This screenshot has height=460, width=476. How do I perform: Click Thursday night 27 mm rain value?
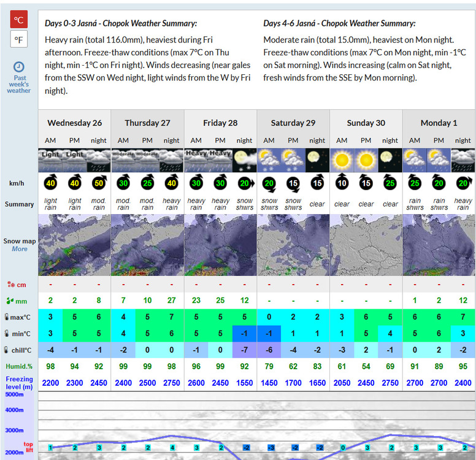pyautogui.click(x=172, y=301)
